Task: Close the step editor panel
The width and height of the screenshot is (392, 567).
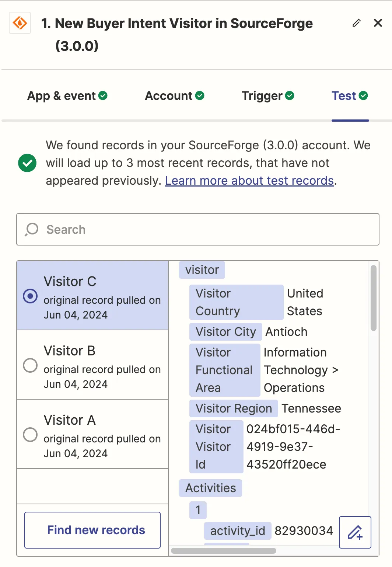Action: [378, 23]
